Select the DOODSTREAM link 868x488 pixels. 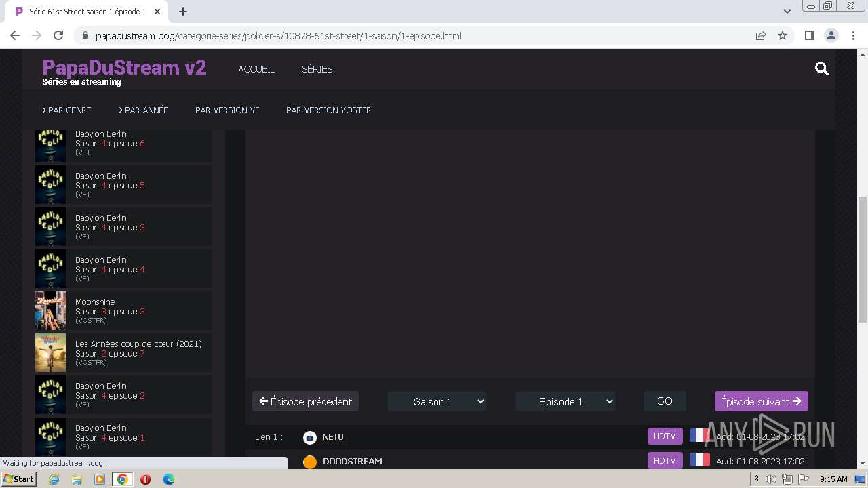[x=353, y=462]
